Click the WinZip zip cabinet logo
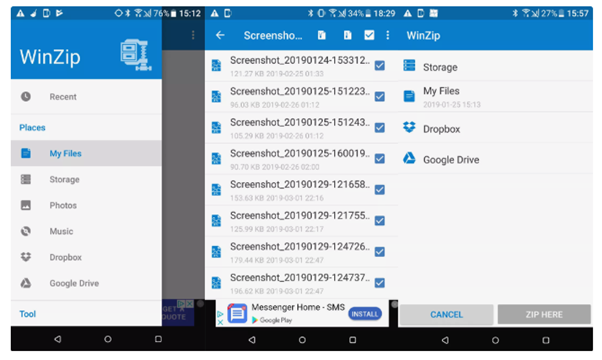 (x=136, y=54)
